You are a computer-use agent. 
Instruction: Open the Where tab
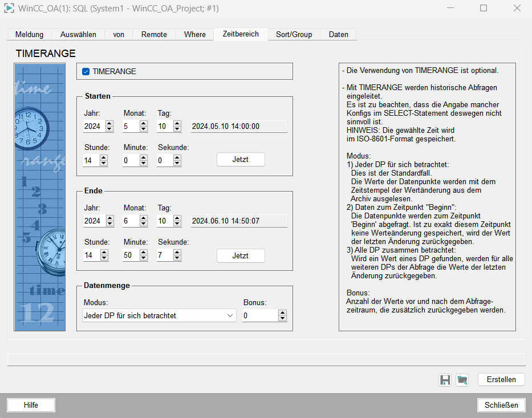point(194,34)
